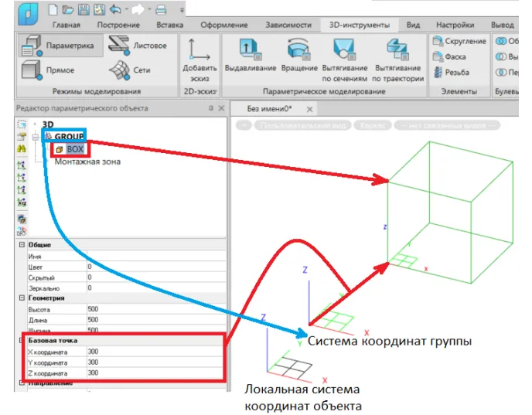Click the bottom icon in editor sidebar
Image resolution: width=532 pixels, height=415 pixels.
coord(22,231)
